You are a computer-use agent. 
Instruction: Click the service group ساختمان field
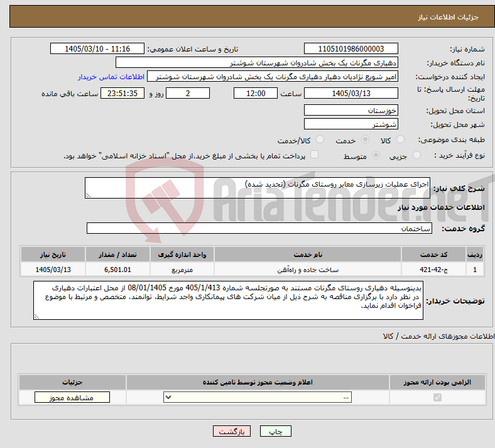[259, 228]
